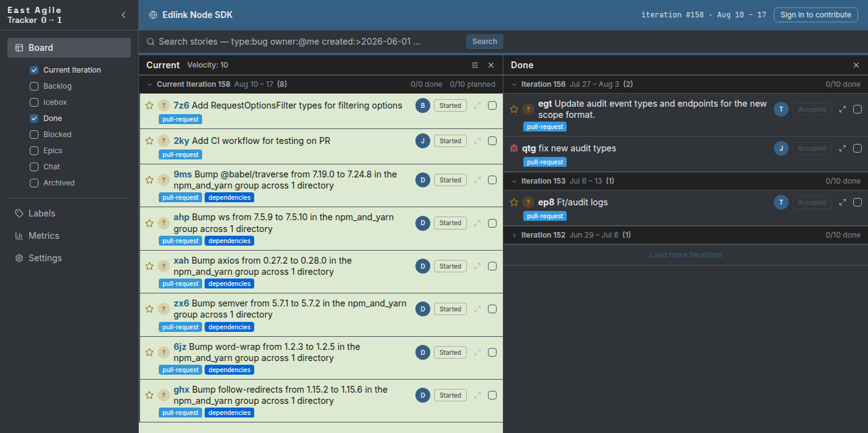Image resolution: width=868 pixels, height=433 pixels.
Task: Click the 'Velocity: 10' text
Action: (x=208, y=65)
